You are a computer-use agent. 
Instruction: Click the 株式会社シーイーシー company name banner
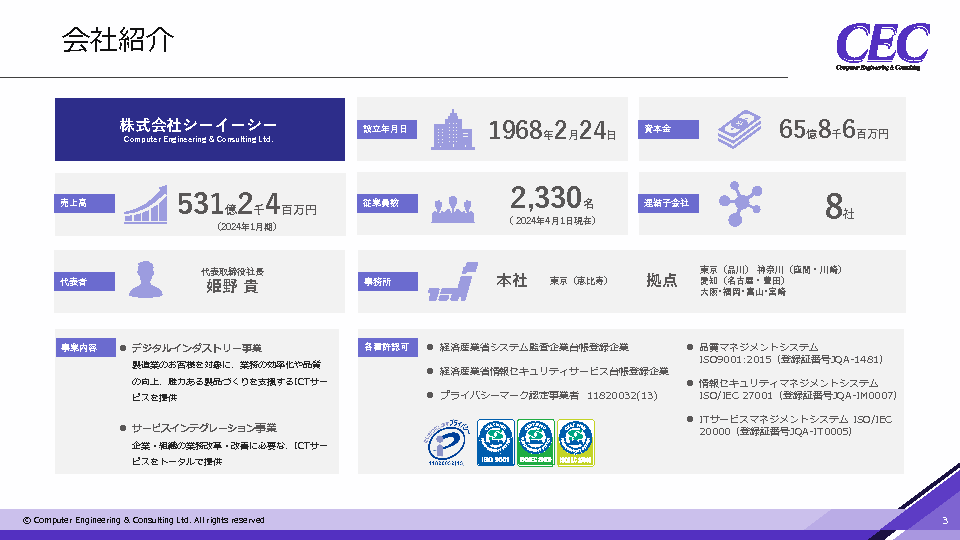199,129
